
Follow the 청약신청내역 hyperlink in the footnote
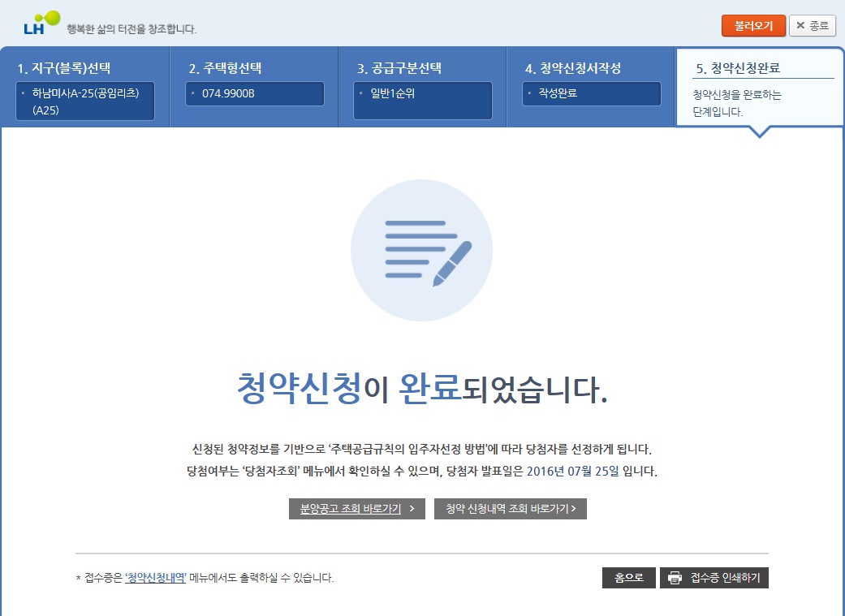tap(156, 579)
